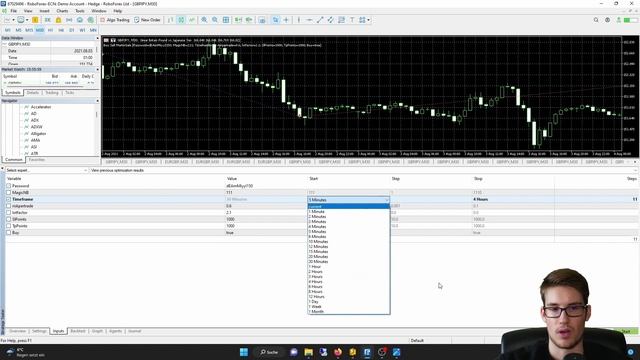Open the Select expert dropdown
Viewport: 640px width, 360px height.
pos(46,170)
